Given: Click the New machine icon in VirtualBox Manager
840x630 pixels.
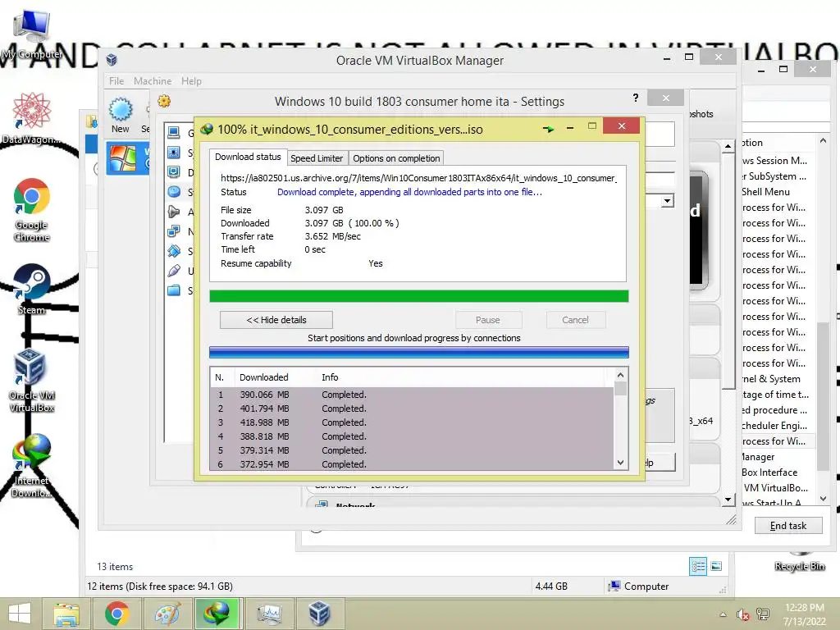Looking at the screenshot, I should 121,115.
